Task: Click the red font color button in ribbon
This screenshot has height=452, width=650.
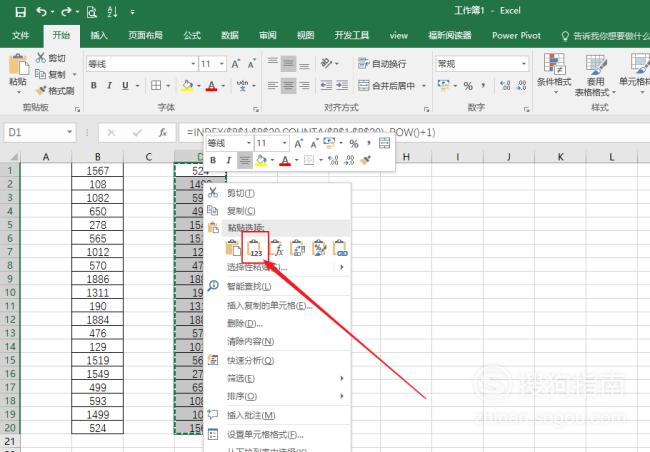Action: (211, 86)
